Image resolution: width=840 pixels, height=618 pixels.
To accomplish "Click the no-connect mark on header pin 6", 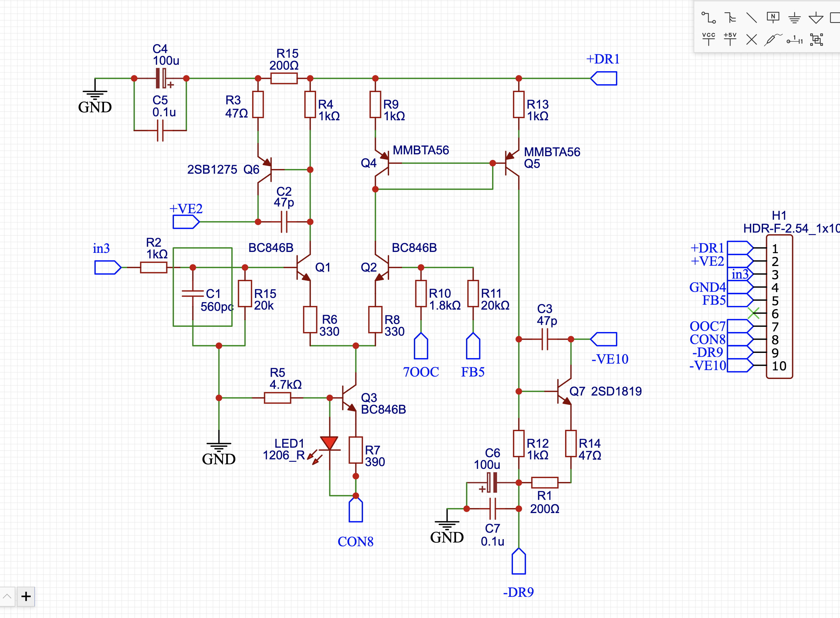I will click(x=753, y=313).
